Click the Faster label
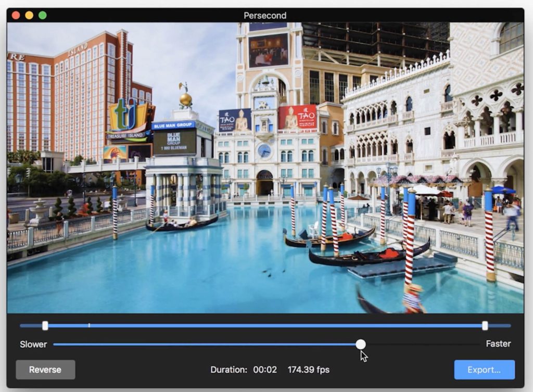 pos(498,344)
